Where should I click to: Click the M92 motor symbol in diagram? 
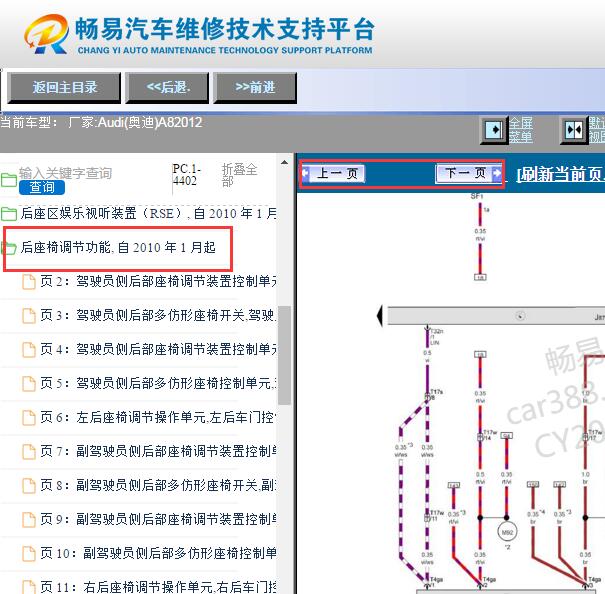pos(507,533)
